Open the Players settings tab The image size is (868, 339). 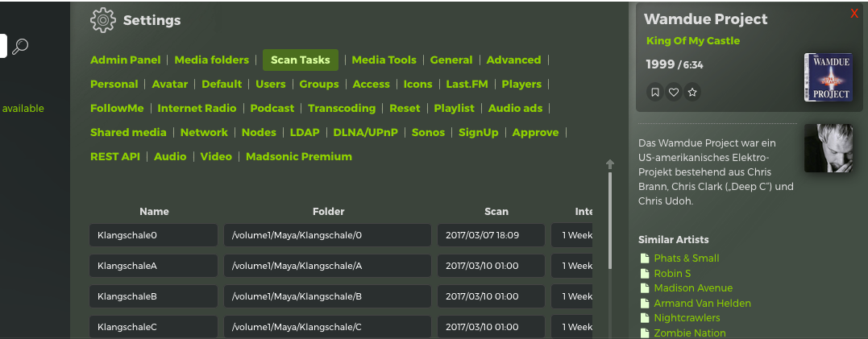[x=521, y=84]
